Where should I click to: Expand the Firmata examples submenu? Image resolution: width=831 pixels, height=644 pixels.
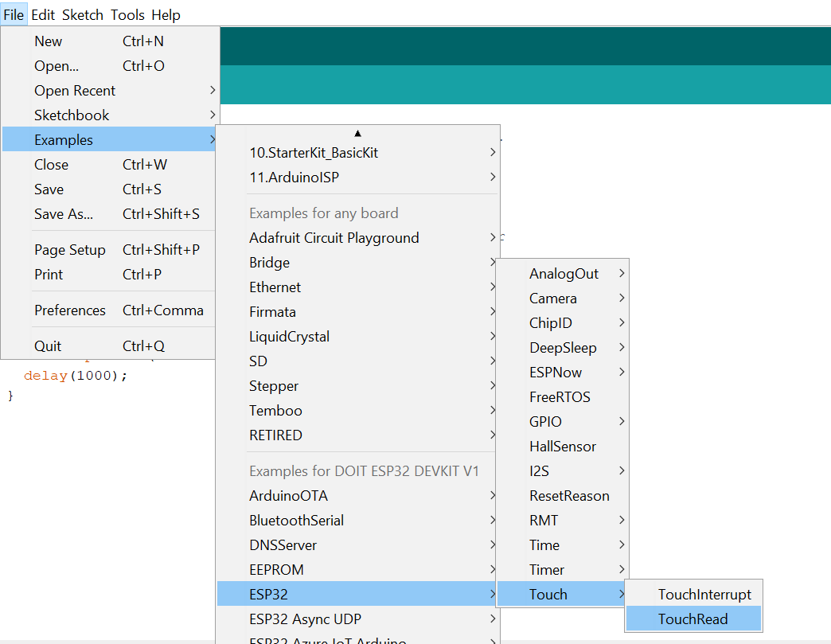[x=357, y=312]
